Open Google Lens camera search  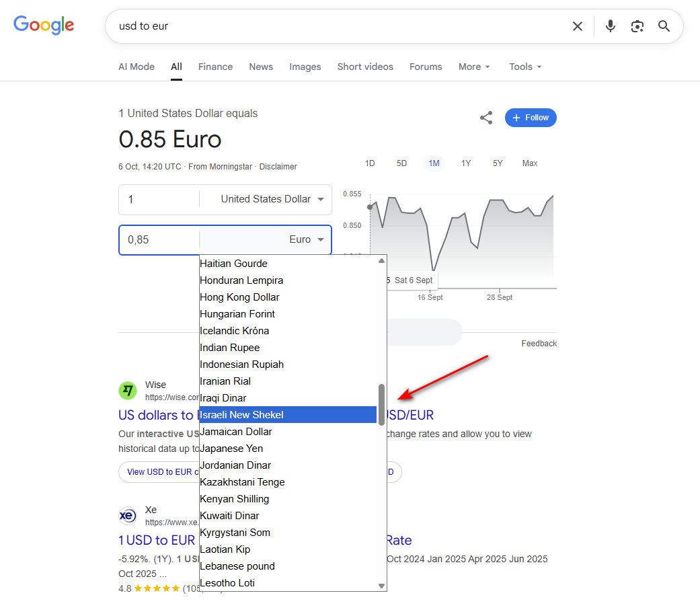coord(637,26)
